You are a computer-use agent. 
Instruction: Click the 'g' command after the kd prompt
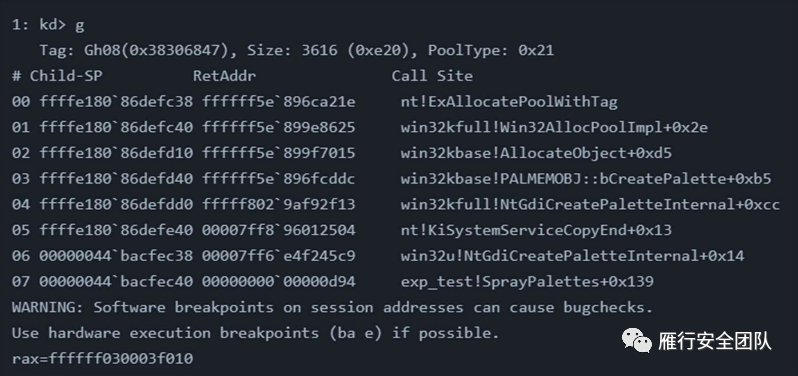tap(79, 25)
